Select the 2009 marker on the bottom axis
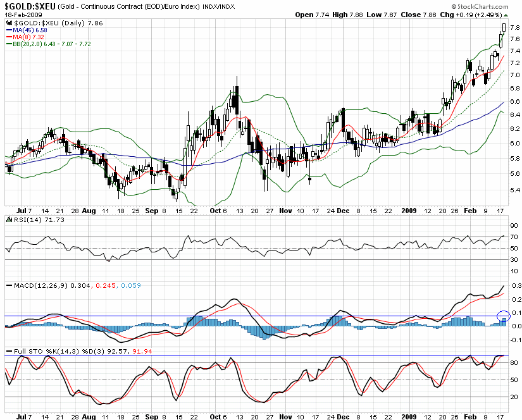Image resolution: width=522 pixels, height=420 pixels. tap(409, 417)
